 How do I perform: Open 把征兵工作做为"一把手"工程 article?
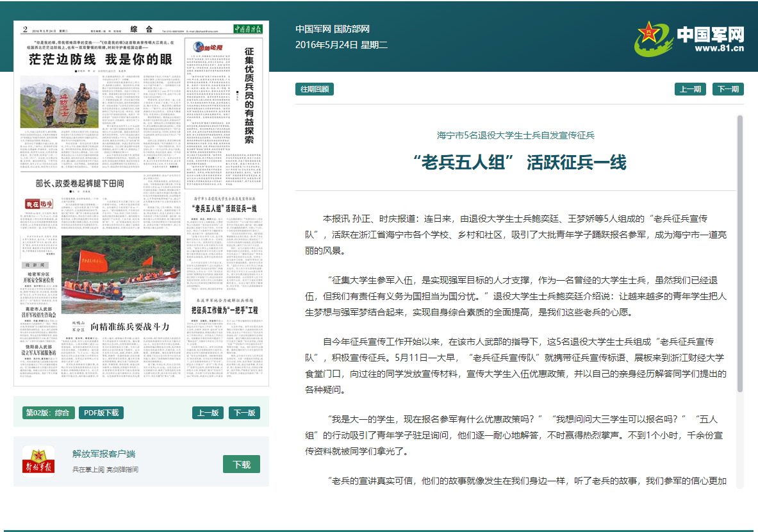pos(224,310)
